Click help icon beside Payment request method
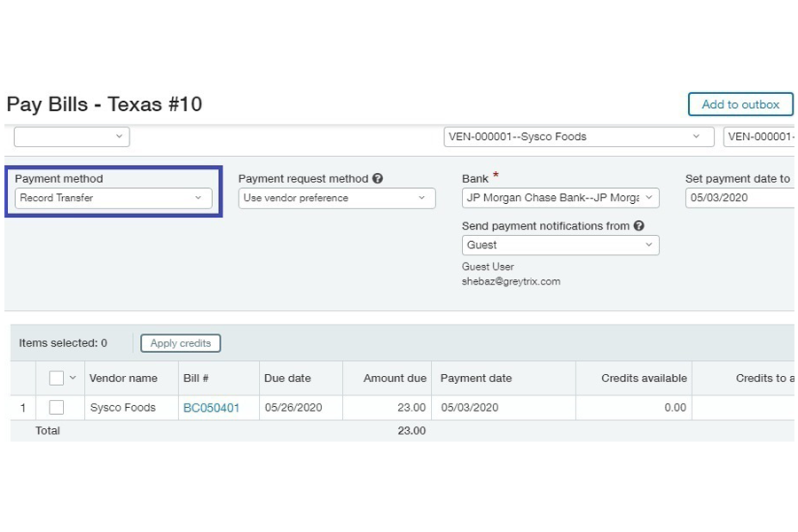 tap(378, 179)
